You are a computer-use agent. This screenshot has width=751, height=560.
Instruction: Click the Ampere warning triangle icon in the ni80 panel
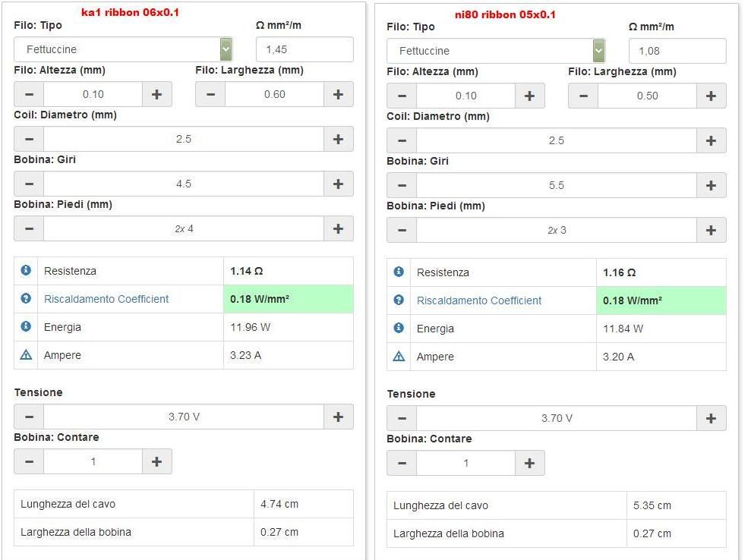tap(399, 356)
